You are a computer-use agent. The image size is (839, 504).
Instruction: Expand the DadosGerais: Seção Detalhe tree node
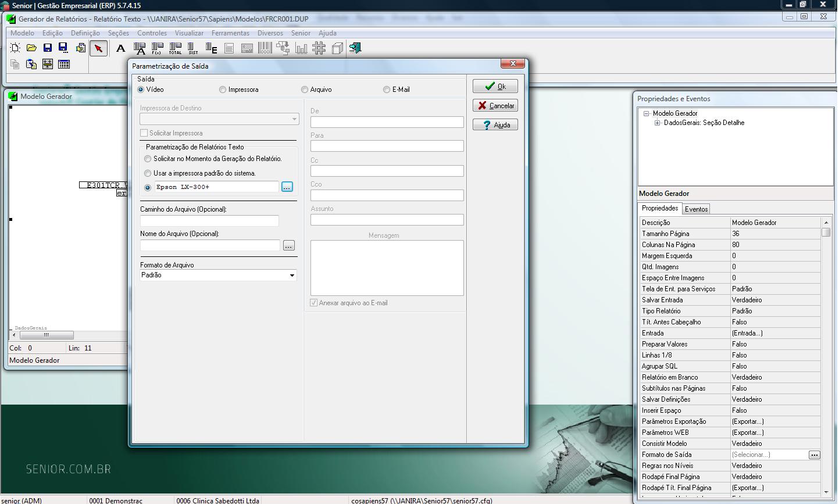point(657,123)
